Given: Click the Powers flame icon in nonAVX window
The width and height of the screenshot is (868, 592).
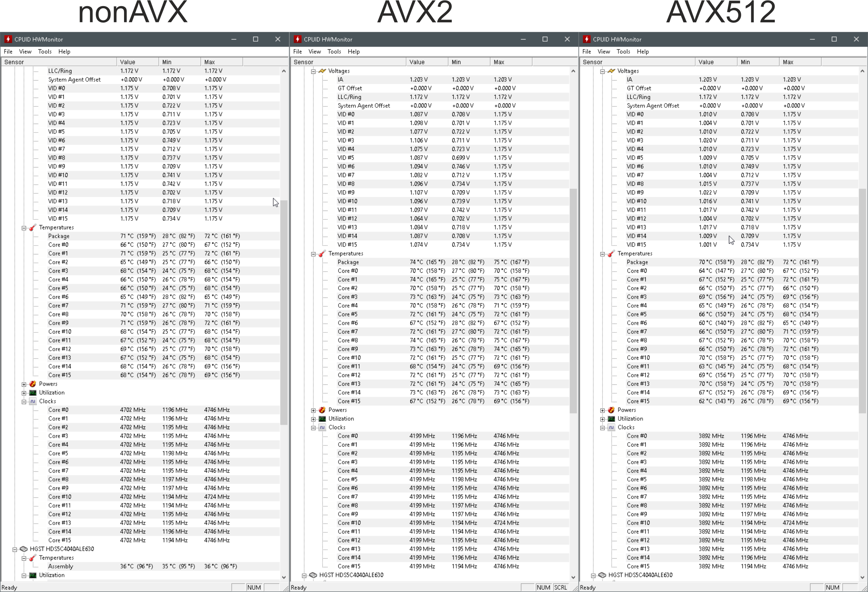Looking at the screenshot, I should (32, 384).
